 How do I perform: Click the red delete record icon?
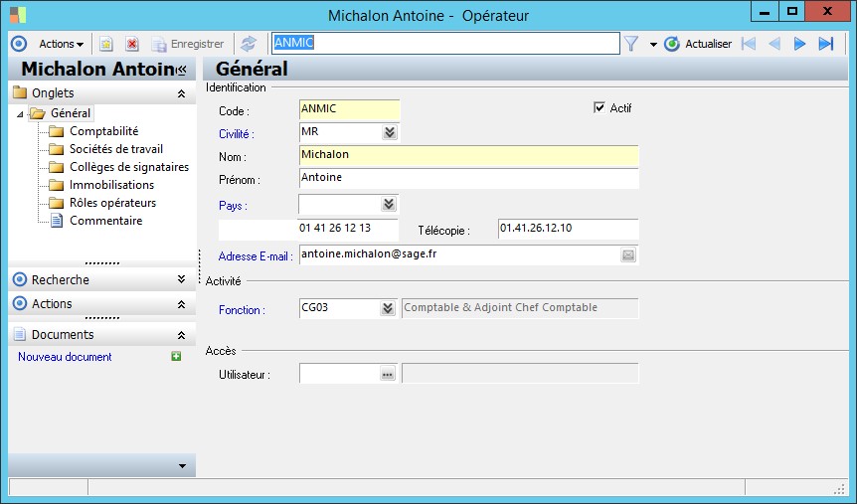(132, 44)
